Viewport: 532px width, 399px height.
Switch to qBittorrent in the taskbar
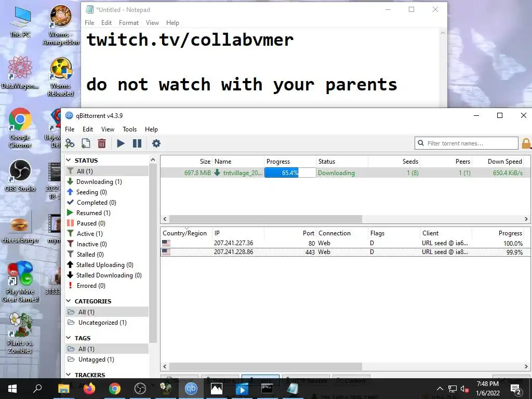coord(191,389)
